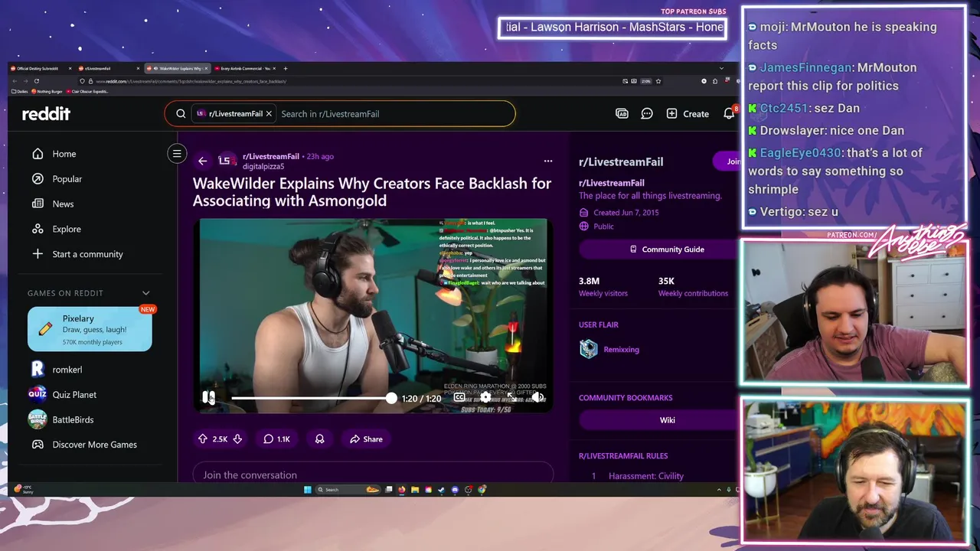The image size is (980, 551).
Task: Click the browser address bar URL
Action: (190, 81)
